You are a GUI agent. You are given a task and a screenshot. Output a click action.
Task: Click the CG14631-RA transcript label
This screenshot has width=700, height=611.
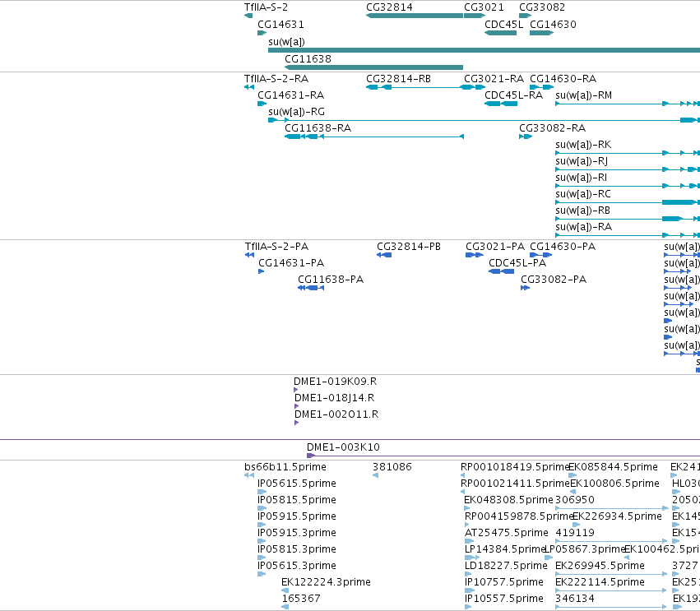pyautogui.click(x=291, y=95)
